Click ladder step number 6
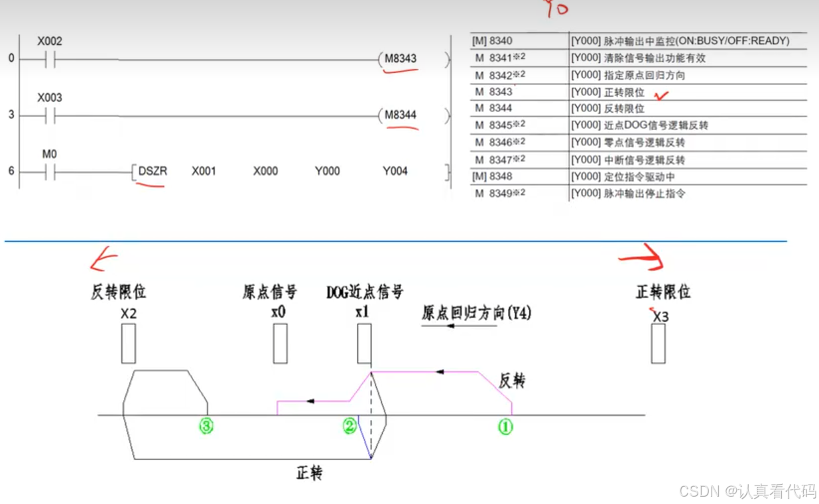The image size is (819, 504). click(11, 171)
